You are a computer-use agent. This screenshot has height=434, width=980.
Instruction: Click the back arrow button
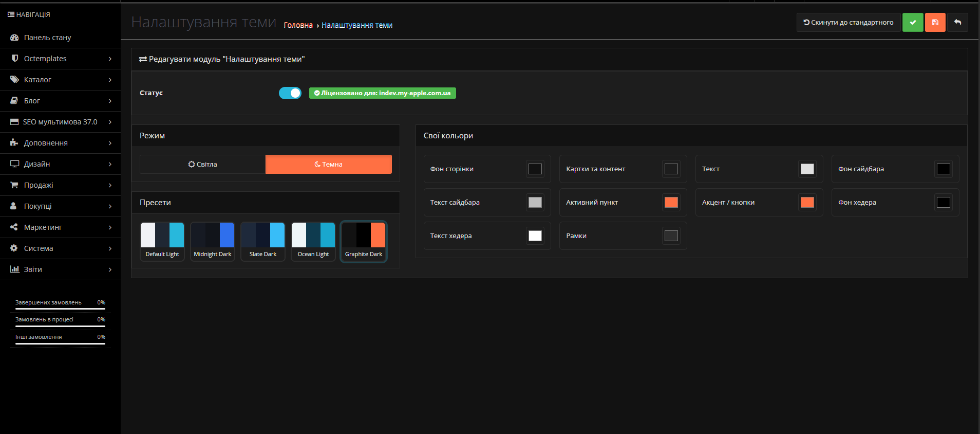tap(957, 23)
